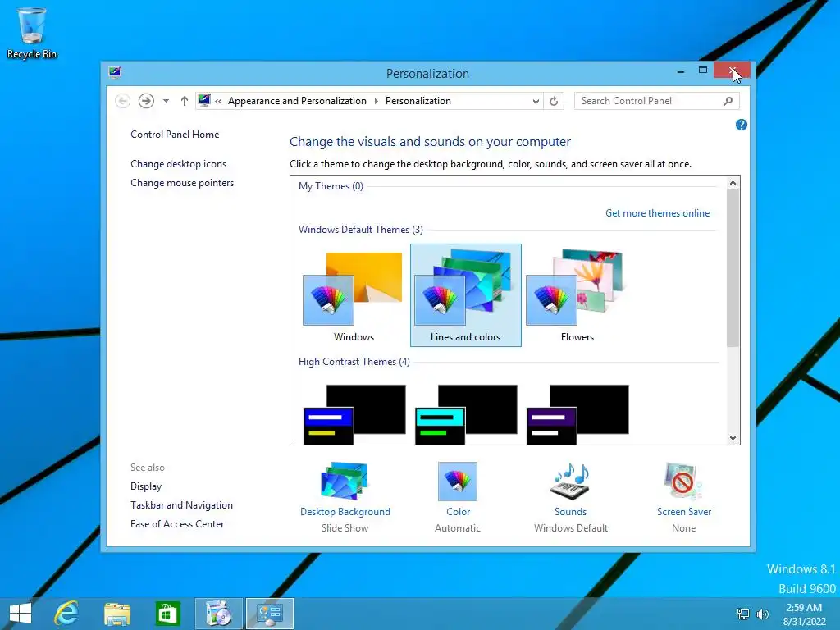Open Change desktop icons link
840x630 pixels.
pyautogui.click(x=178, y=164)
